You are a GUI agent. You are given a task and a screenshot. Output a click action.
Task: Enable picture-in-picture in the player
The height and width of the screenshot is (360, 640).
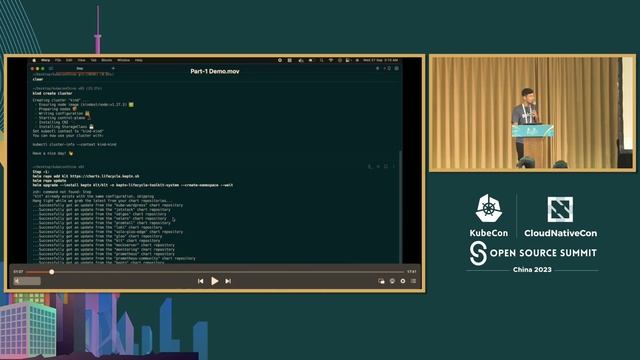pos(381,281)
